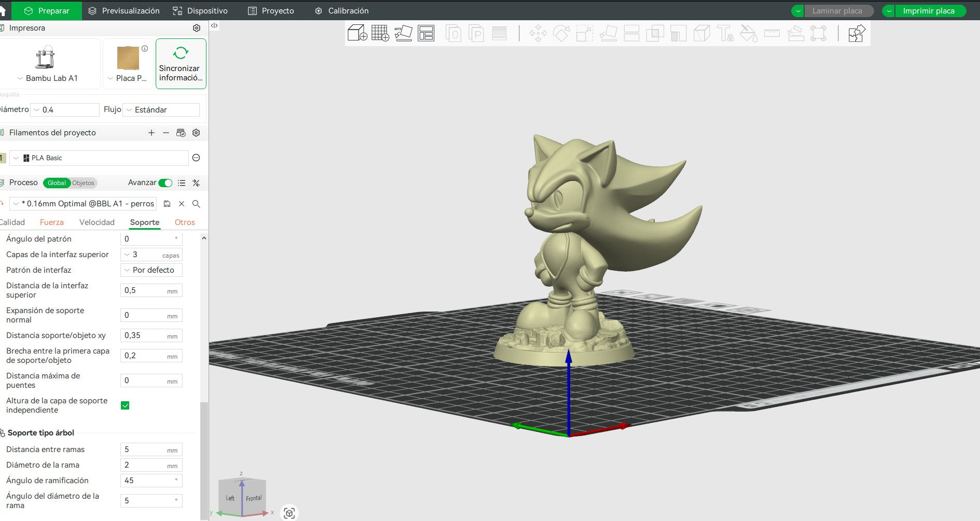Open the process settings list icon

tap(182, 183)
